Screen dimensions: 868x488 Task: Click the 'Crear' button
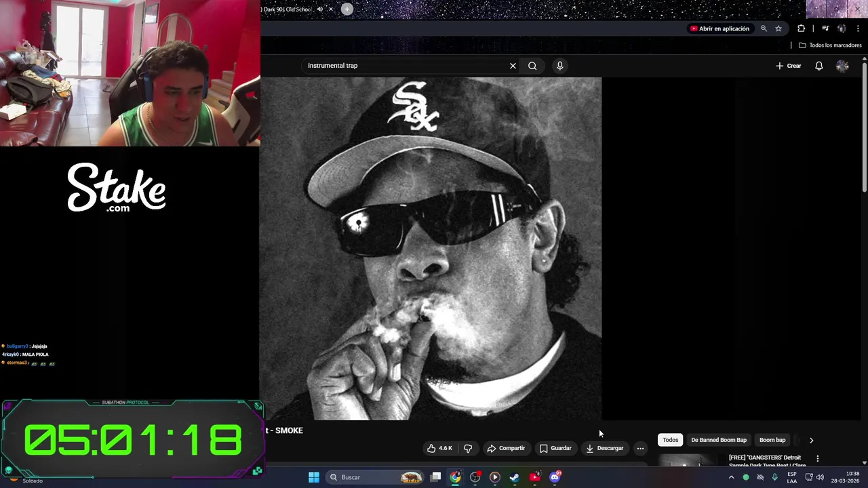[789, 66]
